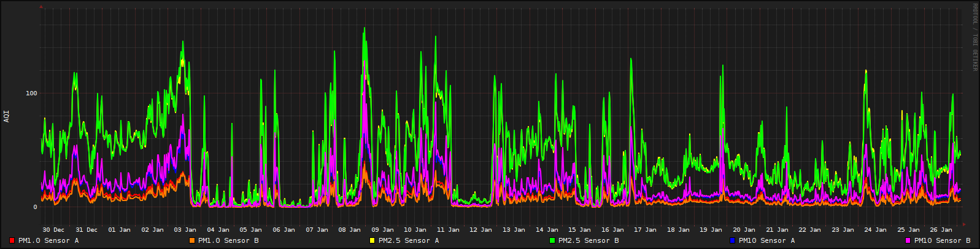Click the 0 y-axis value label
The width and height of the screenshot is (980, 249).
click(x=35, y=207)
